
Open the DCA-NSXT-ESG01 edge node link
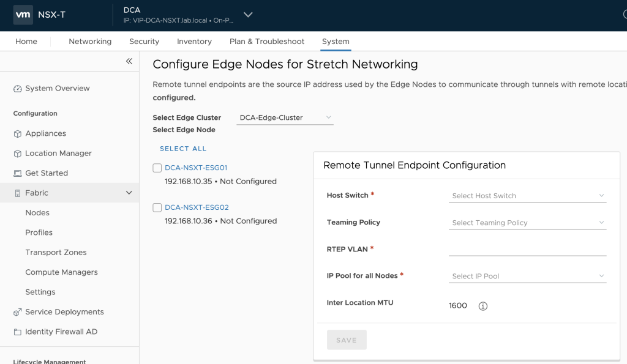click(196, 168)
